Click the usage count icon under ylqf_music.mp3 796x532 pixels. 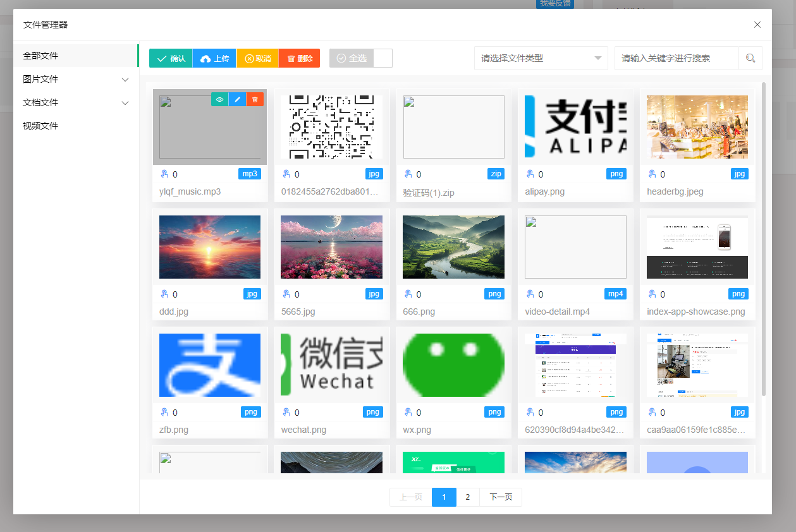pos(164,174)
